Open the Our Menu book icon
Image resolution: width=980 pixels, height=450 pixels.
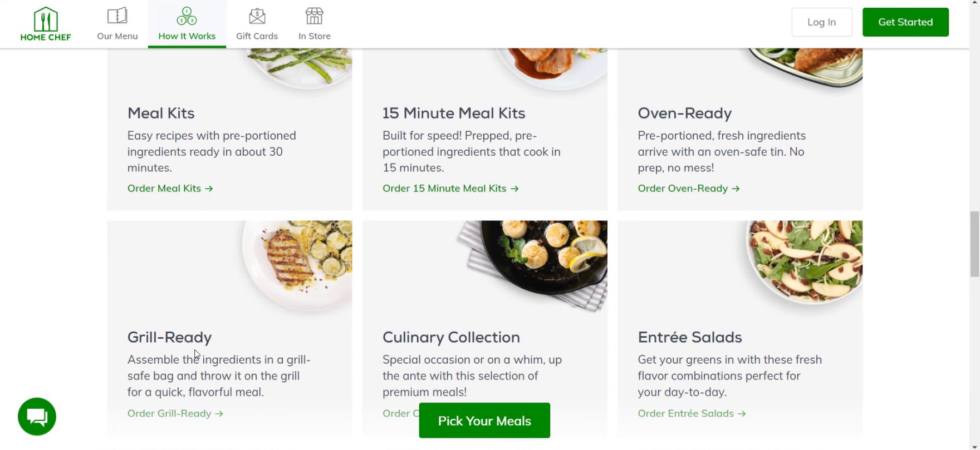tap(117, 16)
